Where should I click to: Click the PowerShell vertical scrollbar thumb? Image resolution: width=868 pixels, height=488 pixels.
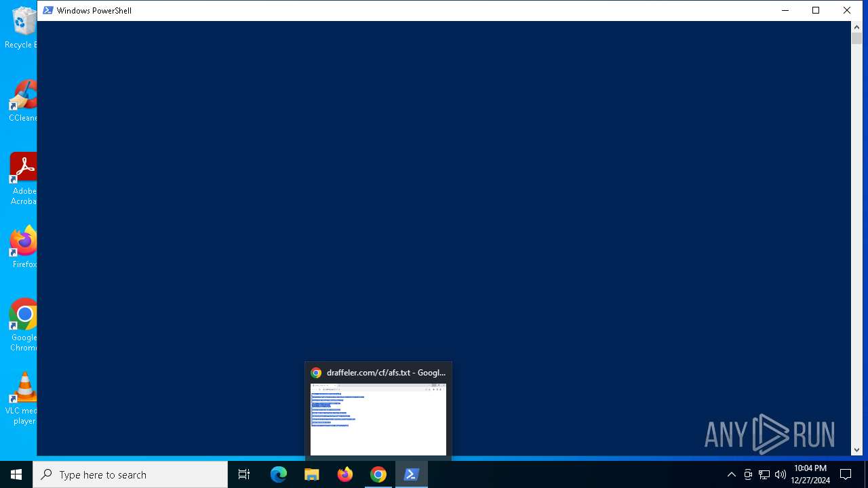tap(856, 39)
